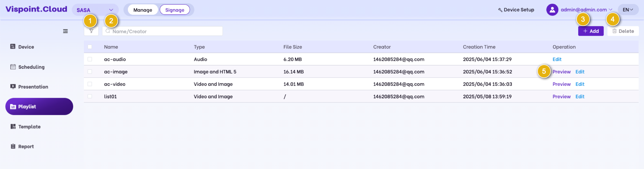
Task: Click the Report clipboard icon
Action: tap(13, 146)
